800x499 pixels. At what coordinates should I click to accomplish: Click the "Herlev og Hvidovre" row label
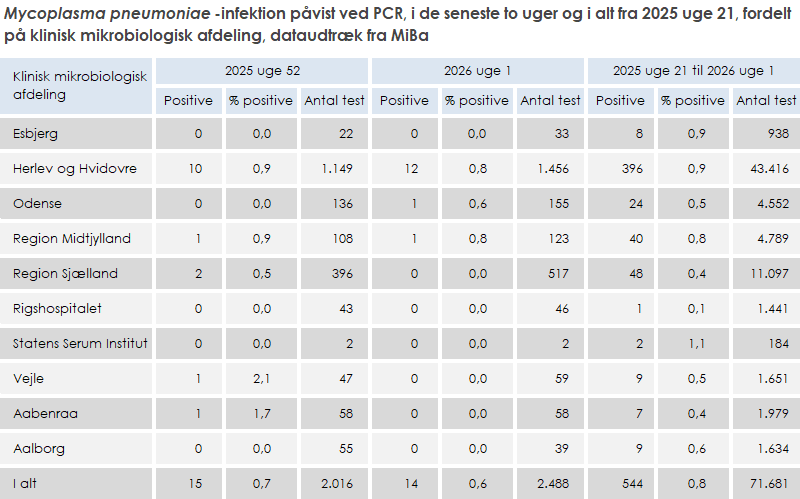click(x=74, y=169)
